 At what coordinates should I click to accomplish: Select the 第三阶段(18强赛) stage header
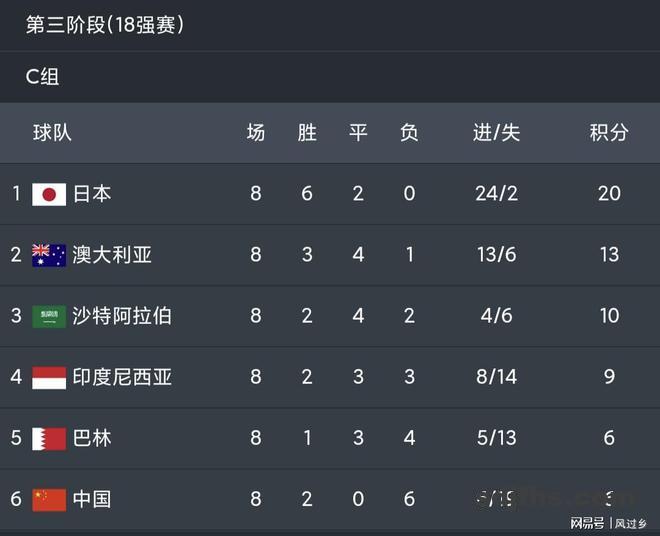104,25
